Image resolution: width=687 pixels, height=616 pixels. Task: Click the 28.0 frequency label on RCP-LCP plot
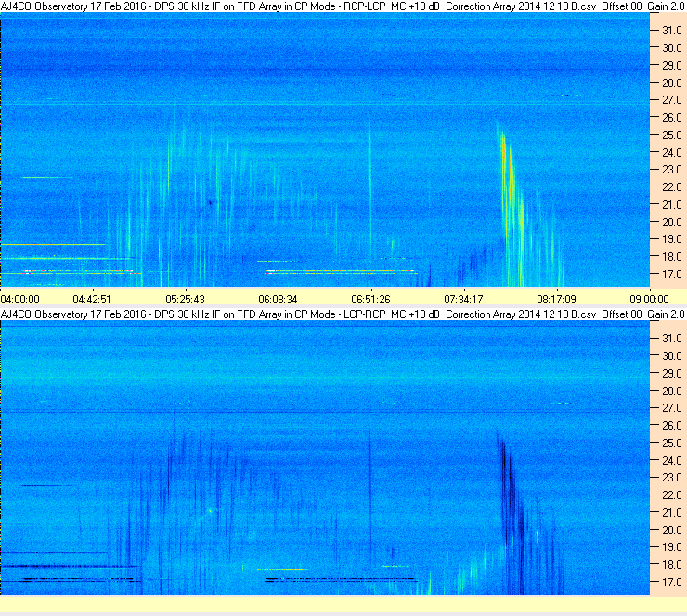pos(672,83)
